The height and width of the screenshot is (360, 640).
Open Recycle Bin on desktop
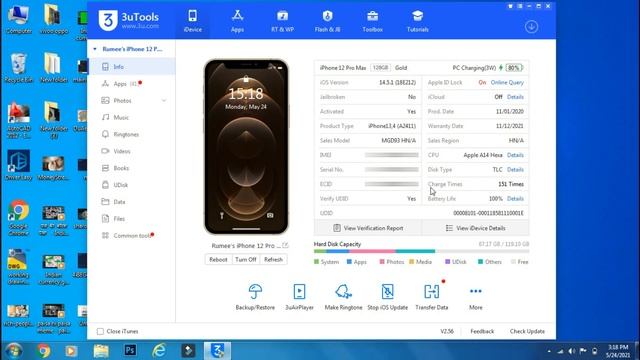18,68
